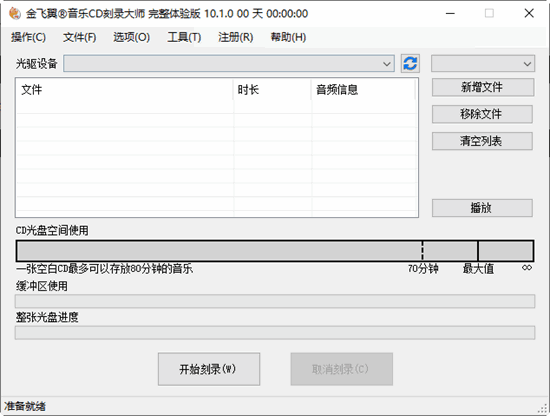This screenshot has height=416, width=550.
Task: Click the 光驱设备 label
Action: 36,64
